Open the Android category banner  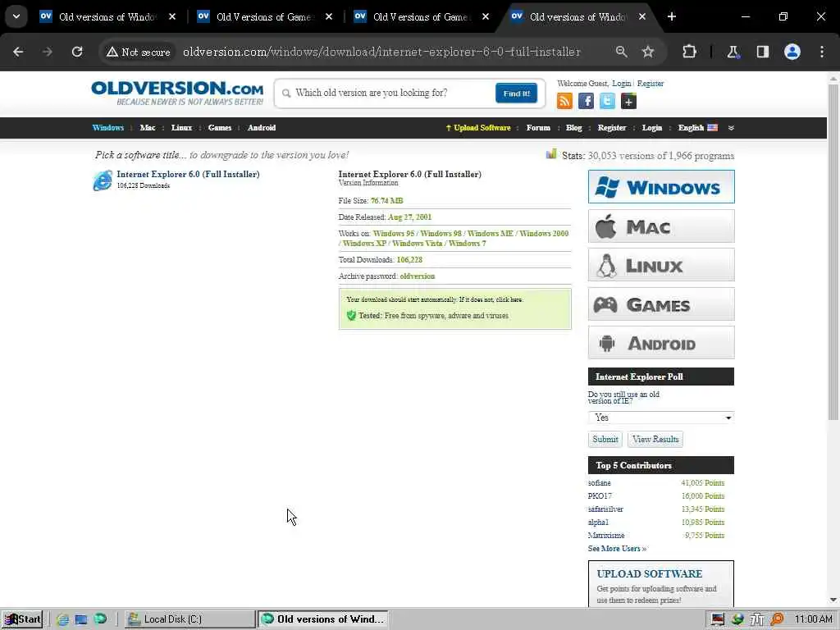tap(661, 343)
